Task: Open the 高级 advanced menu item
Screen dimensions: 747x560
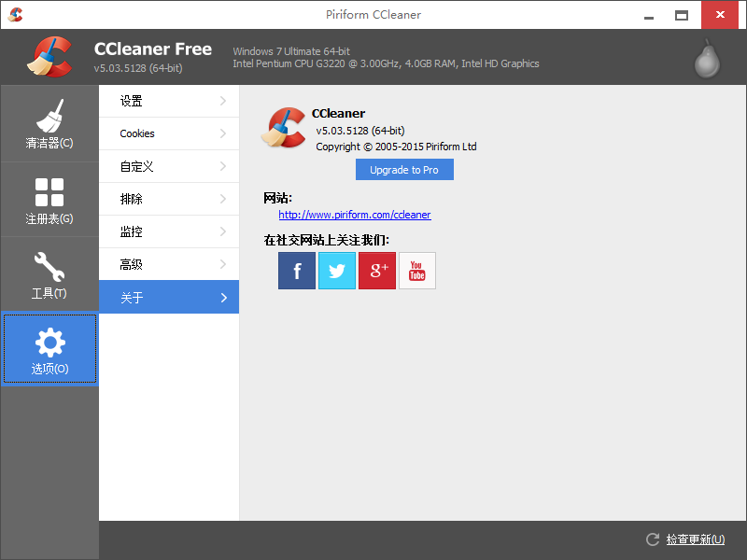Action: [169, 264]
